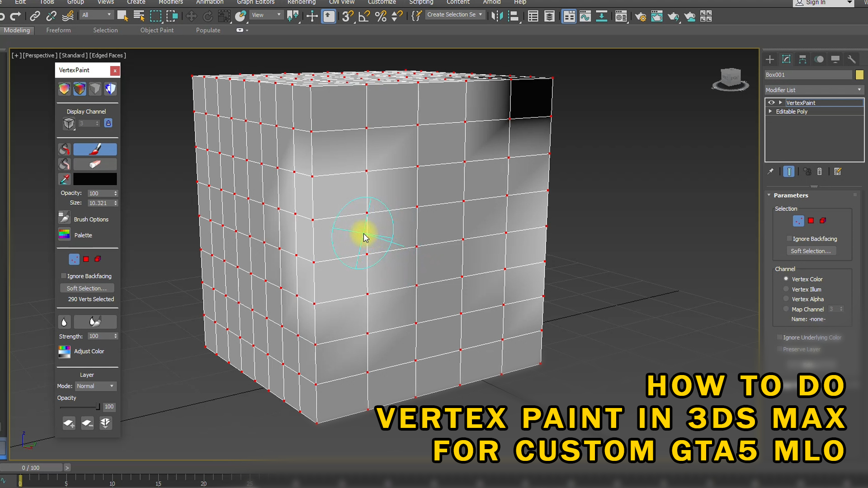
Task: Pin the modifier stack with pushpin icon
Action: [x=771, y=171]
